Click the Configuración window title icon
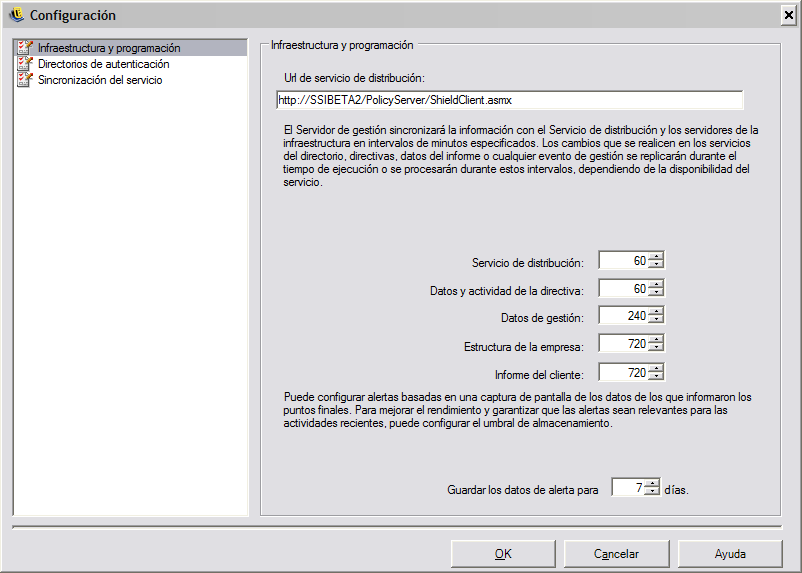 click(17, 15)
